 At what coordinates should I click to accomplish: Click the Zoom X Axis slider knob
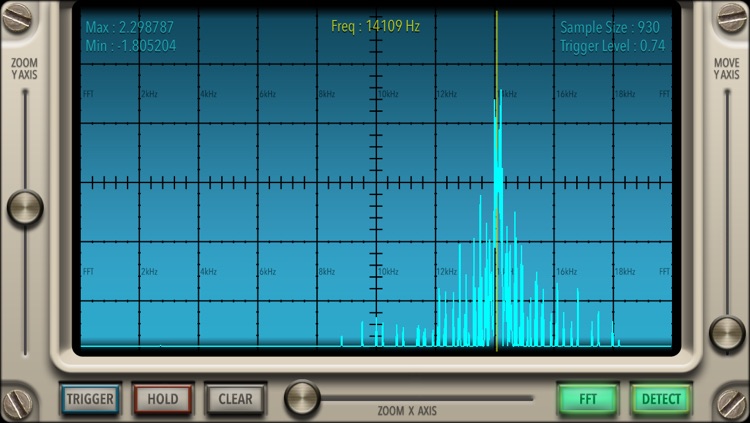(x=302, y=398)
